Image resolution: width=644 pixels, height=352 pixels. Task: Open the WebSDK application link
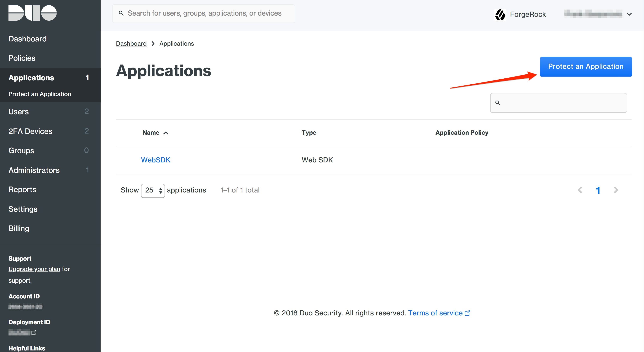156,160
